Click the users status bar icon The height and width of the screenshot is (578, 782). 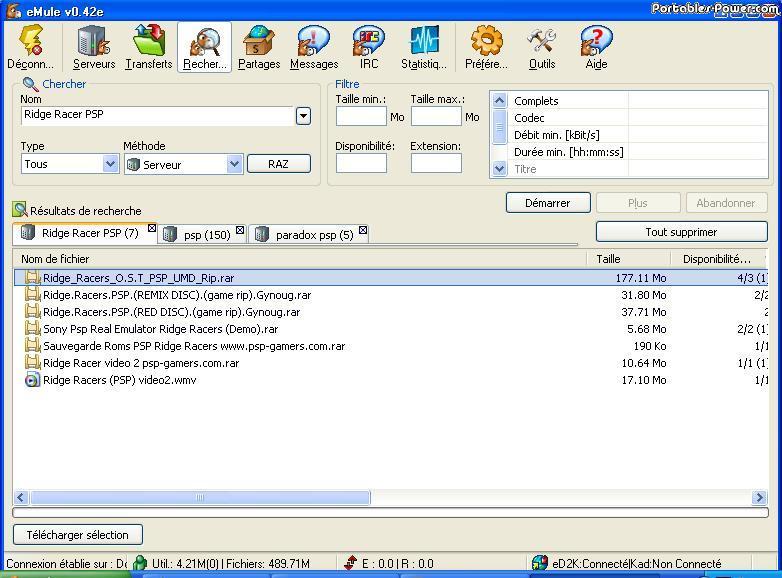coord(141,563)
